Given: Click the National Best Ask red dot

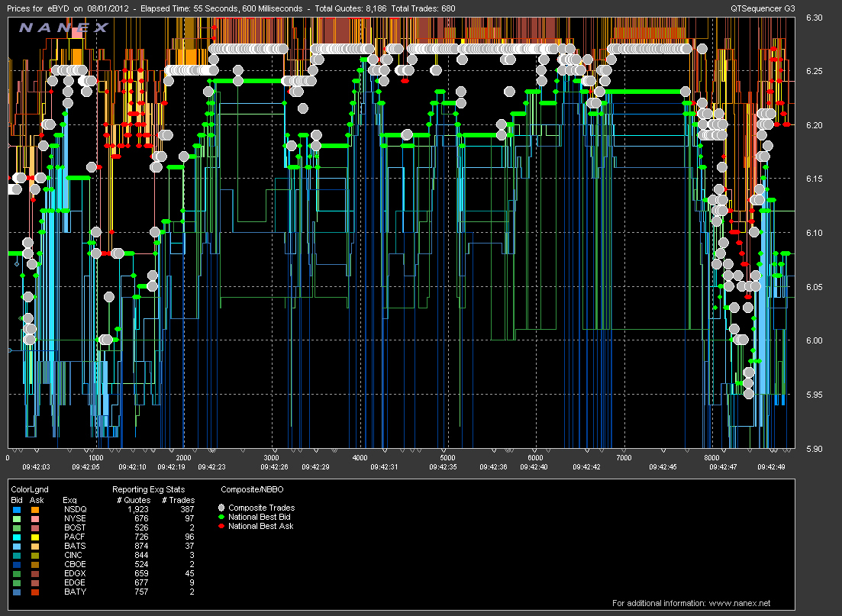Looking at the screenshot, I should click(221, 526).
